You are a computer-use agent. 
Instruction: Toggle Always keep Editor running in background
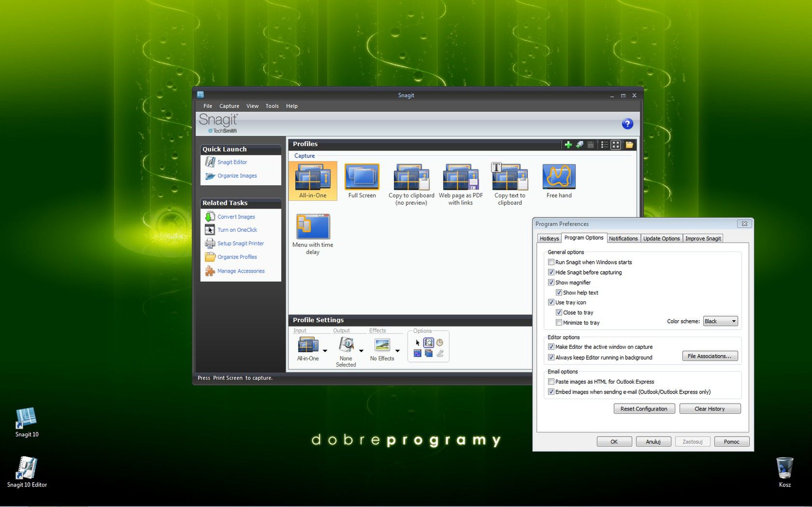(x=551, y=358)
